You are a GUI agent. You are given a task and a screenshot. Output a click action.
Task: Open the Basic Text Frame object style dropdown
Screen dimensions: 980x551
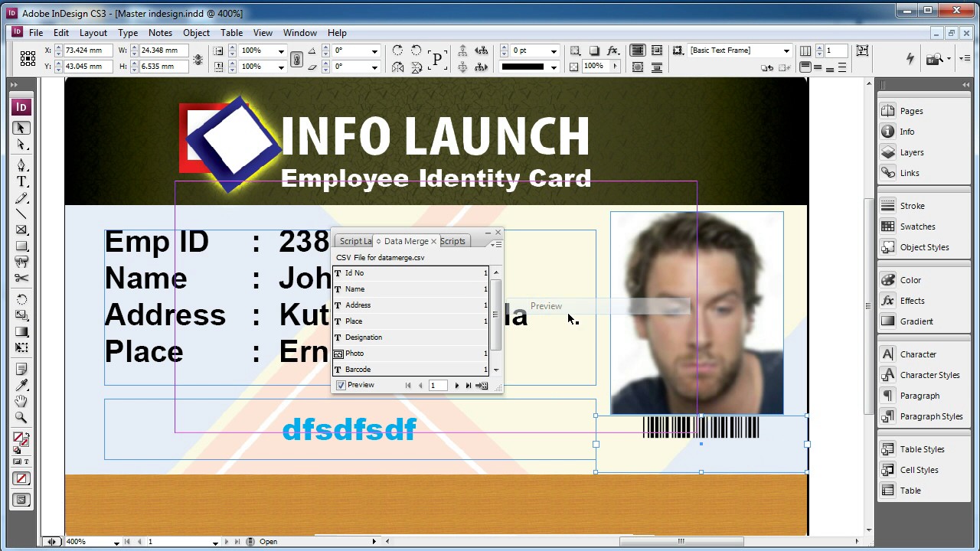pyautogui.click(x=786, y=51)
